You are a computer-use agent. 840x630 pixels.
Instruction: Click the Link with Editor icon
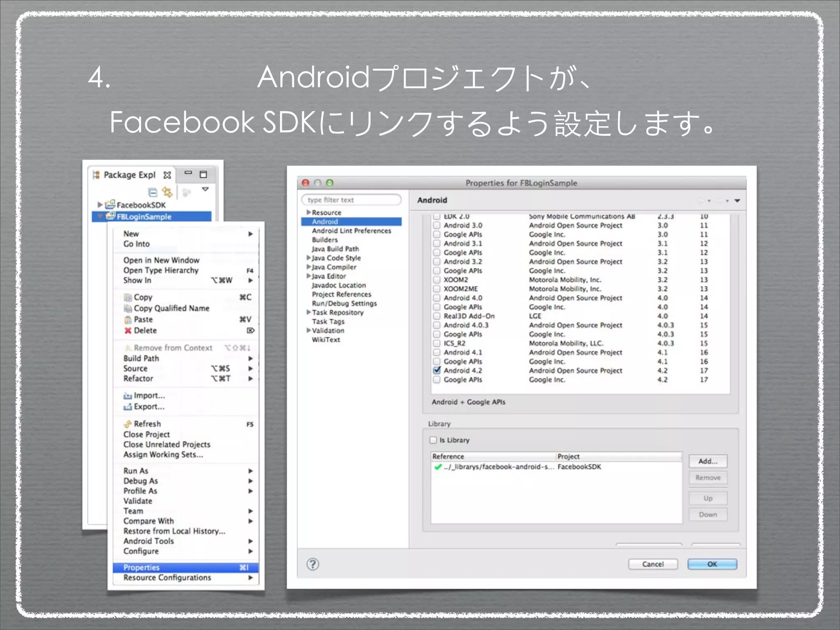pyautogui.click(x=167, y=192)
